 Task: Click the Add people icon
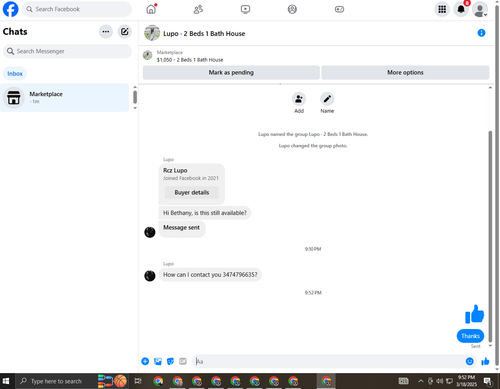[299, 99]
